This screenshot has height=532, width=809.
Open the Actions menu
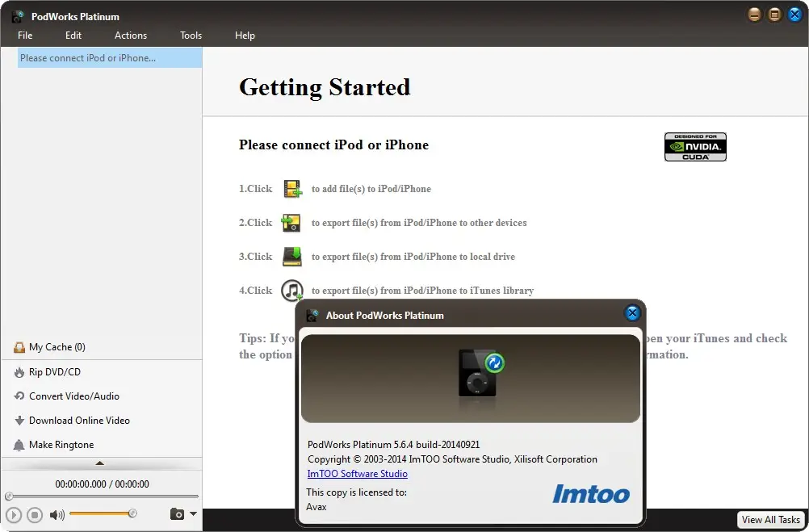(131, 35)
